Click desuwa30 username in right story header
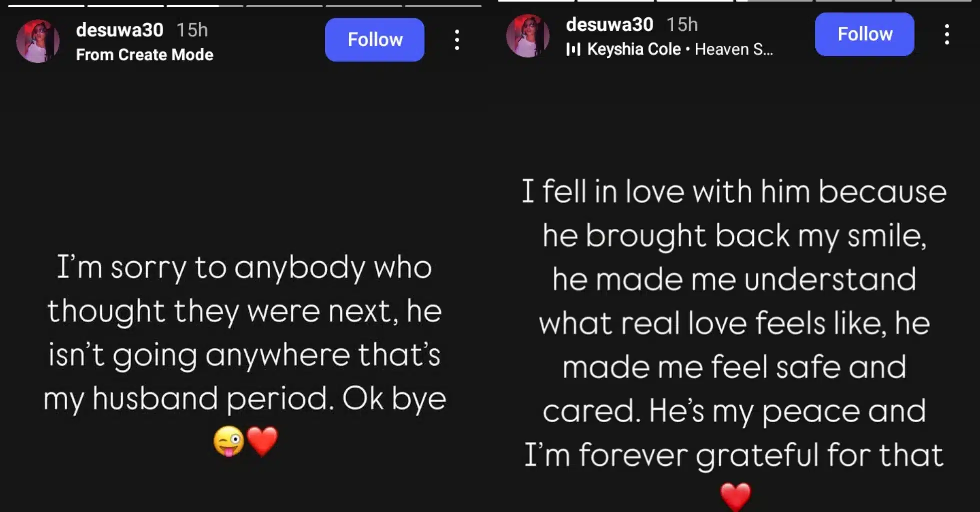Screen dimensions: 980x512 click(x=609, y=25)
